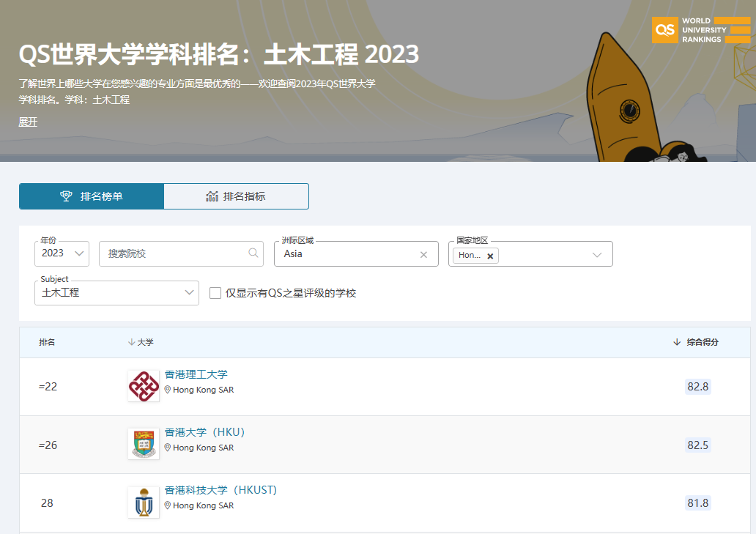Click the score 81.8
The image size is (756, 534).
pos(697,503)
